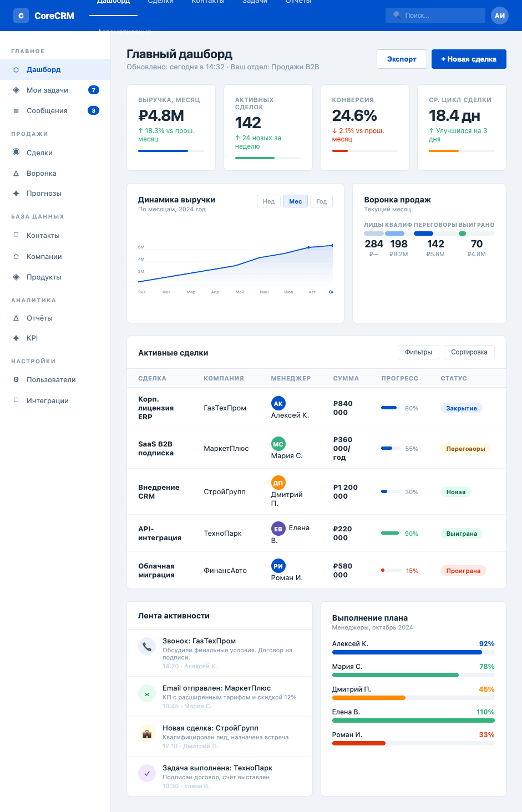The width and height of the screenshot is (522, 812).
Task: Click the СтройГрупп company cell
Action: click(225, 491)
